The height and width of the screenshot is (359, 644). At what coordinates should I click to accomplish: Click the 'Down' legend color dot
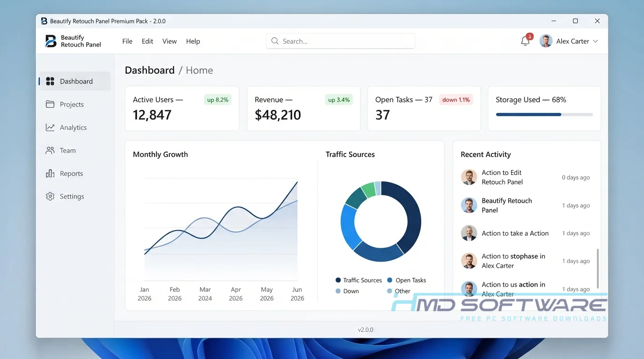[x=338, y=291]
